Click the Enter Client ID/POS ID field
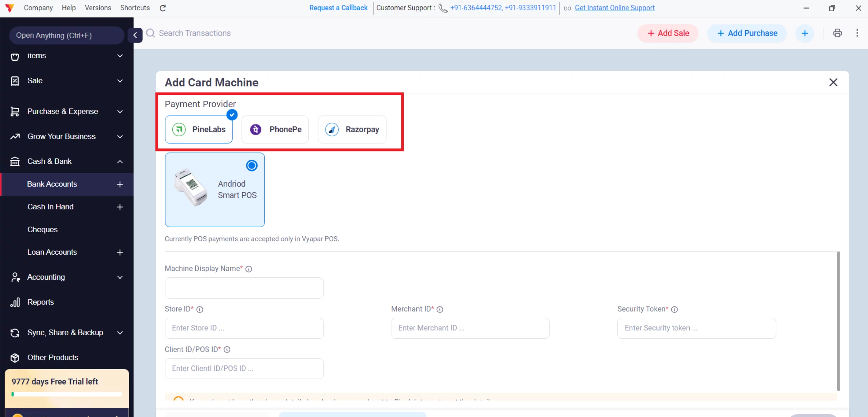 [244, 369]
